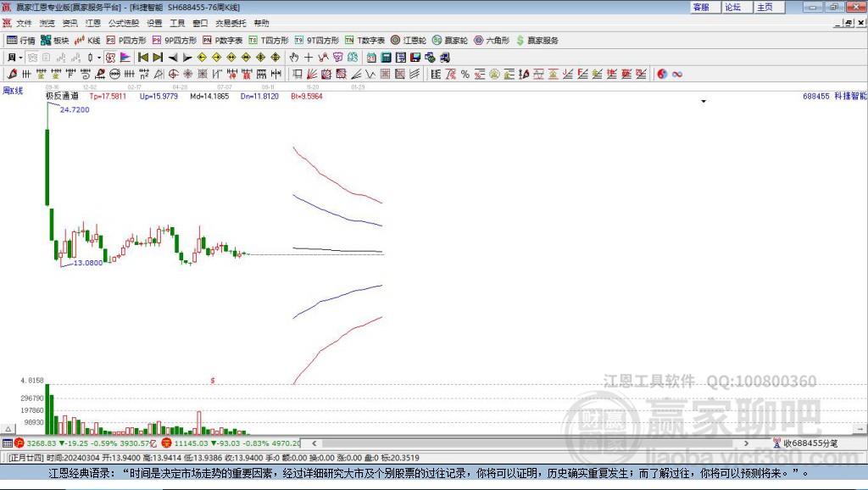Click the colored triangle chart icon
Image resolution: width=868 pixels, height=490 pixels.
(x=125, y=57)
